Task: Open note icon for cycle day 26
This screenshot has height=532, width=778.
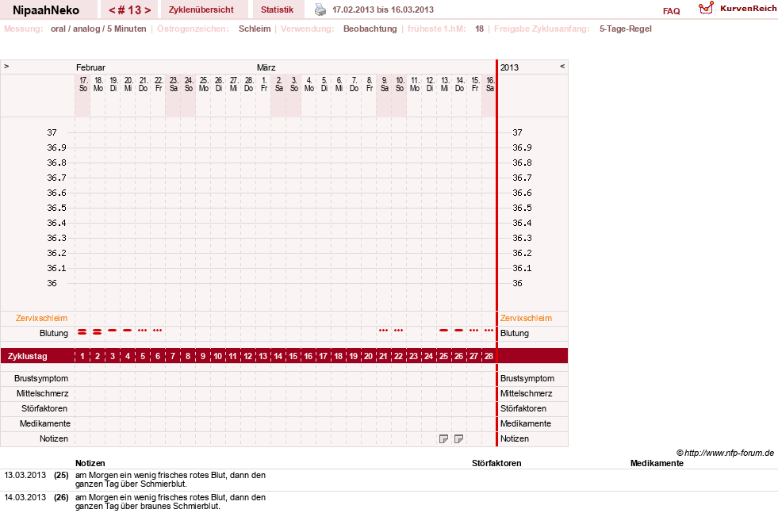Action: (458, 438)
